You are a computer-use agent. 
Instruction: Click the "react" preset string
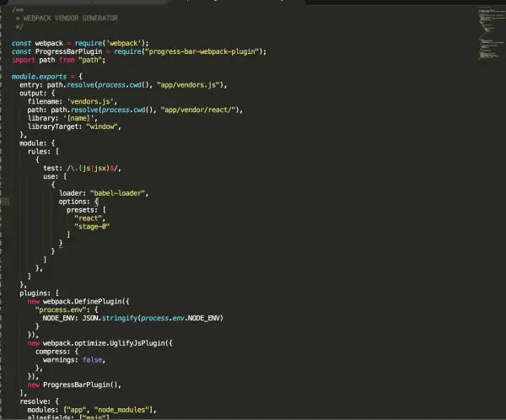[88, 218]
